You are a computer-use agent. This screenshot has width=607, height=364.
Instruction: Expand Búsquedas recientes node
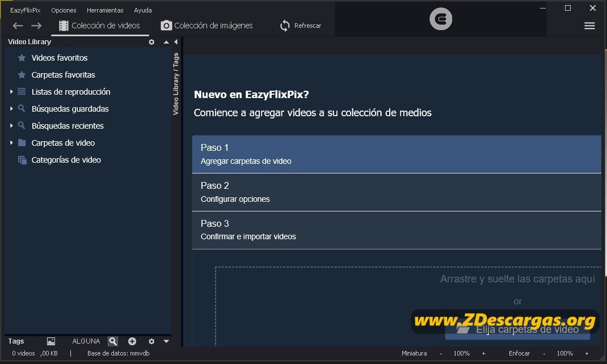pos(11,126)
